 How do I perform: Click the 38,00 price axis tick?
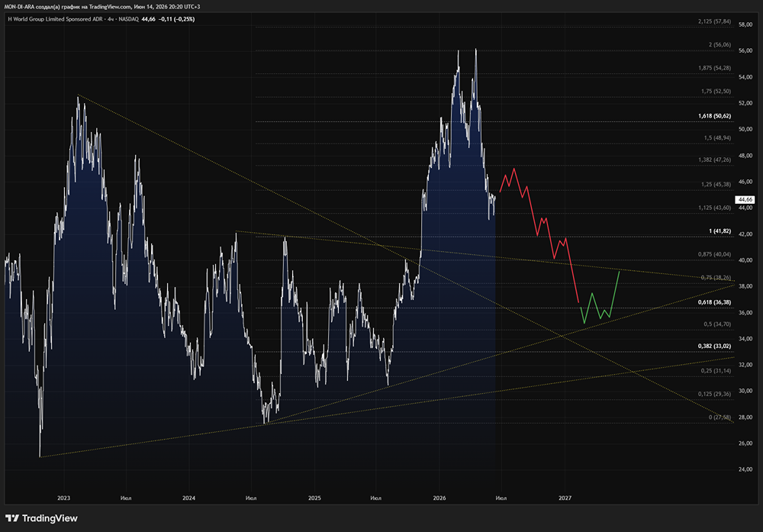tap(745, 287)
